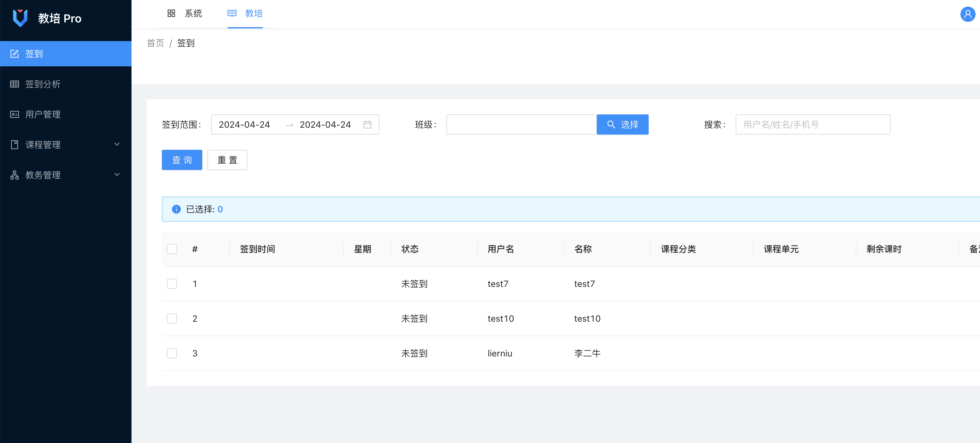Switch to the 系统 top tab
Screen dimensions: 980x443
185,14
